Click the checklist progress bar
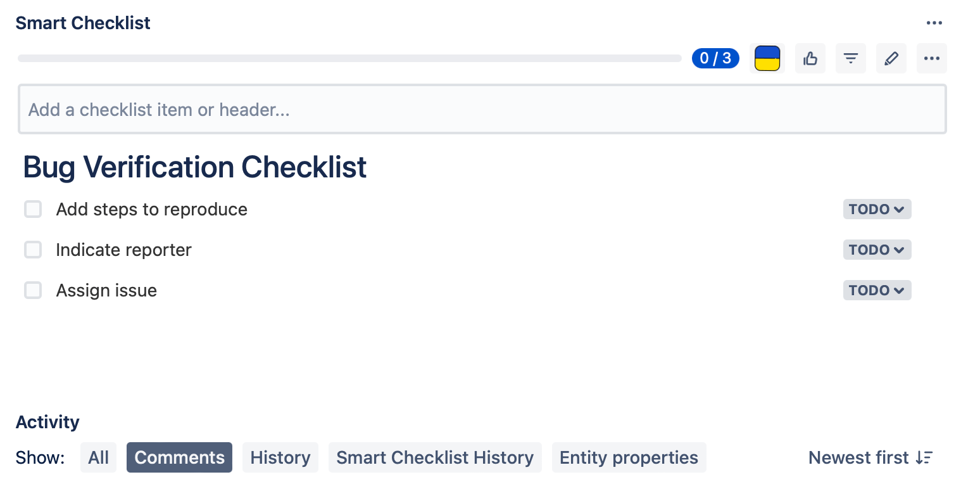 349,58
